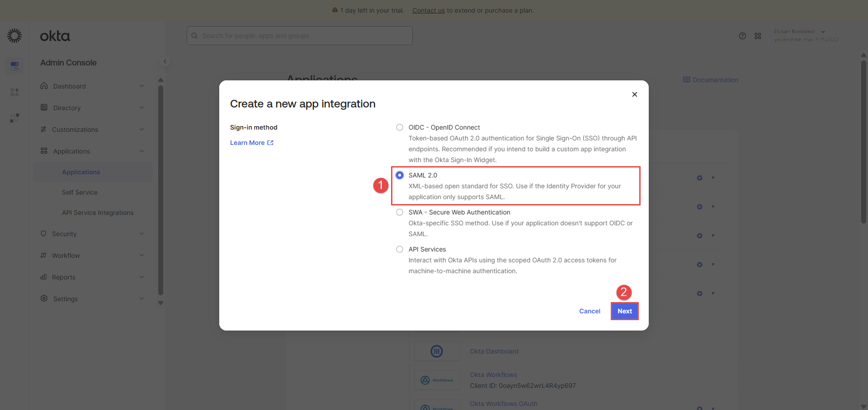Click the Next button
The height and width of the screenshot is (410, 868).
point(624,311)
